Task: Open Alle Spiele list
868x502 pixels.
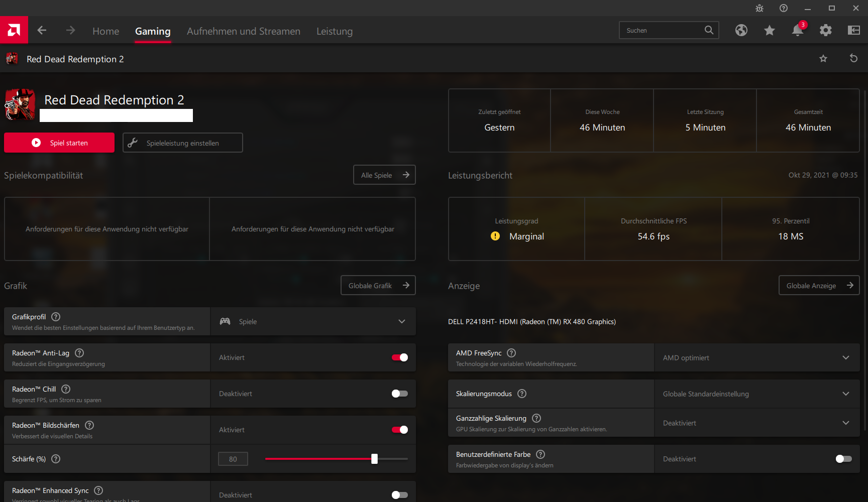Action: click(384, 175)
